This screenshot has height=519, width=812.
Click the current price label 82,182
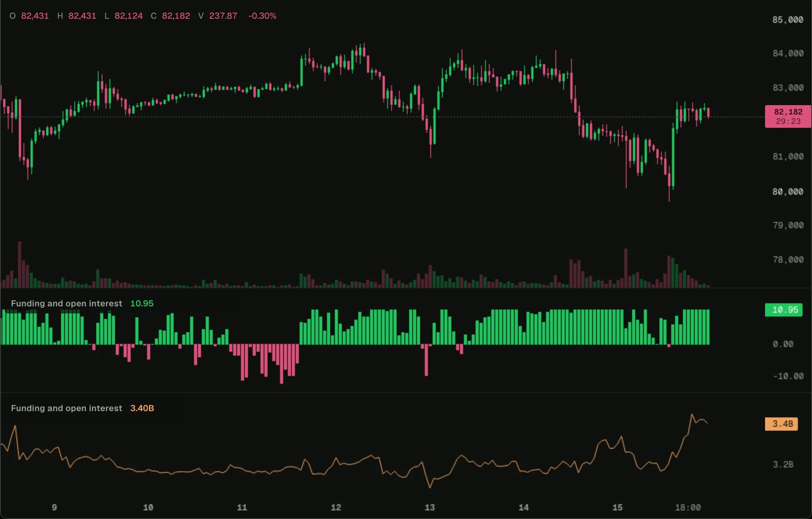point(788,116)
